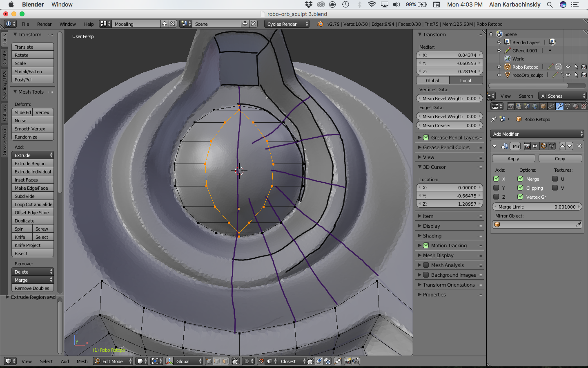Click the Apply button for Mirror modifier
This screenshot has height=368, width=588.
click(513, 159)
